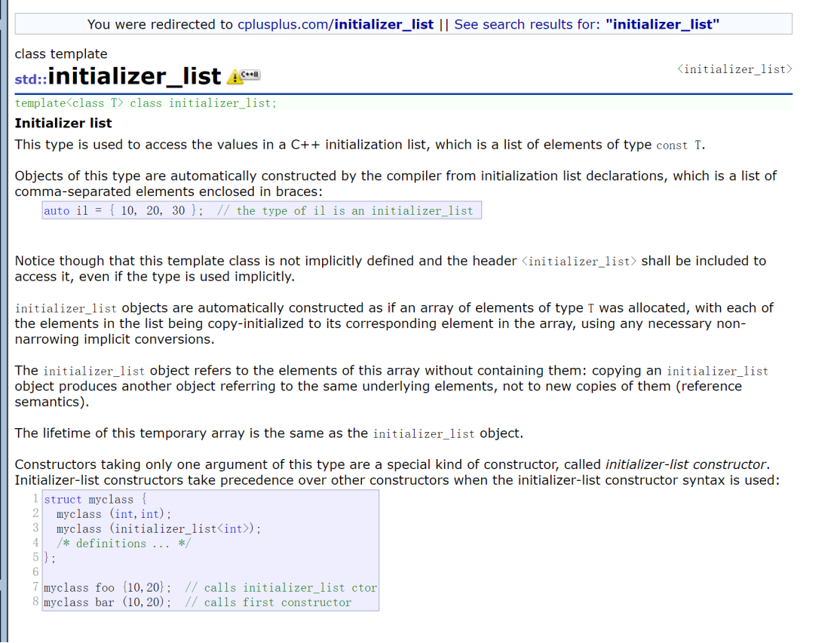Screen dimensions: 840x643
Task: Click the "// calls first constructor" comment
Action: point(268,602)
